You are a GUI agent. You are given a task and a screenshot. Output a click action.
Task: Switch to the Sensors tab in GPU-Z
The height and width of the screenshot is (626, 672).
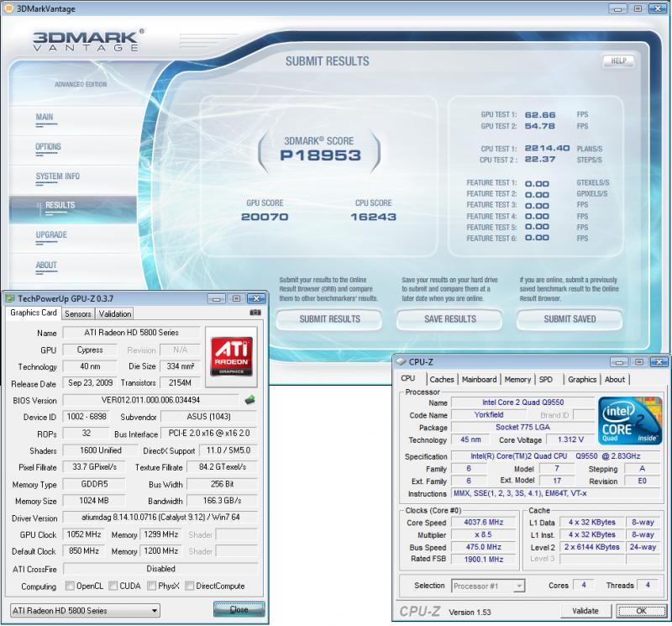[78, 313]
